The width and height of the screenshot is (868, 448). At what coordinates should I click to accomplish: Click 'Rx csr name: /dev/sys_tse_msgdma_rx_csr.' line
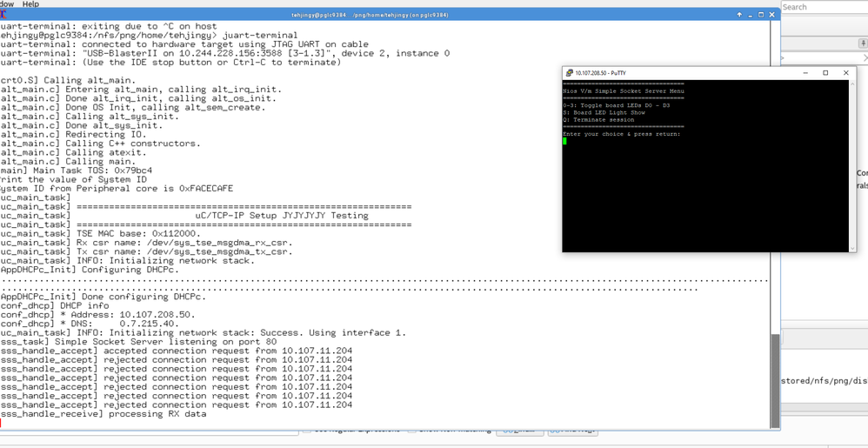pos(146,243)
